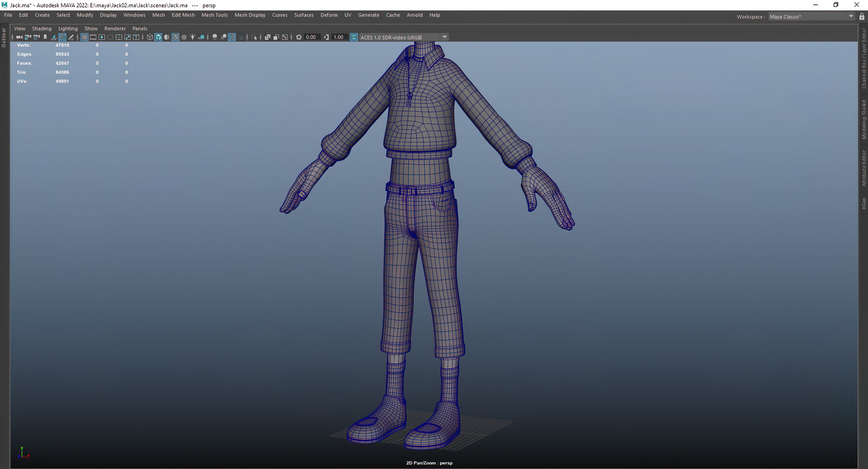Open the Mesh Display menu
The height and width of the screenshot is (469, 868).
(x=250, y=15)
